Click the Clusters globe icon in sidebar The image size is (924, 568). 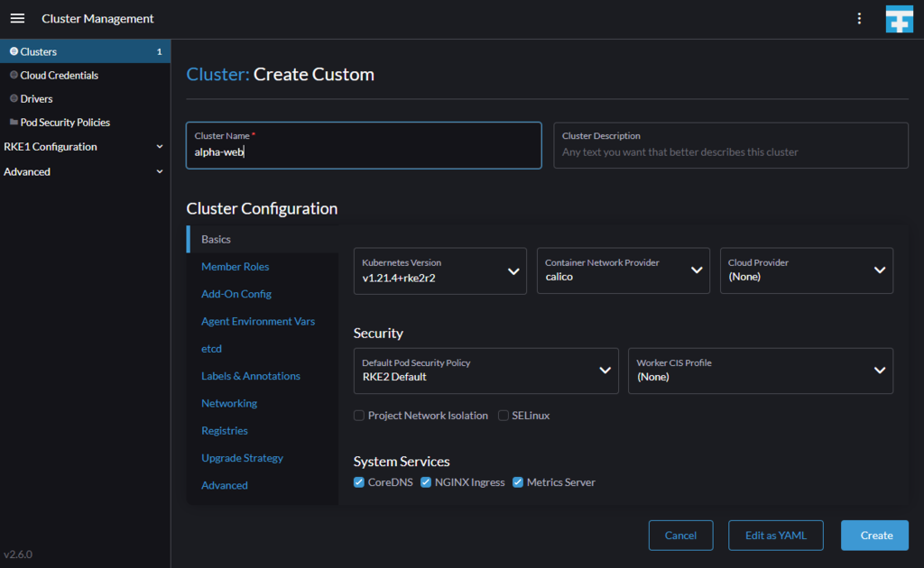pos(14,51)
